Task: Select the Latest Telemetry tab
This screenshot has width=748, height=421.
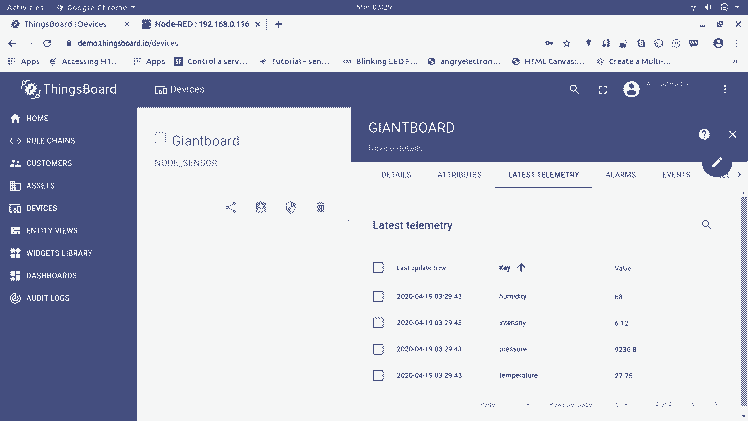Action: point(543,175)
